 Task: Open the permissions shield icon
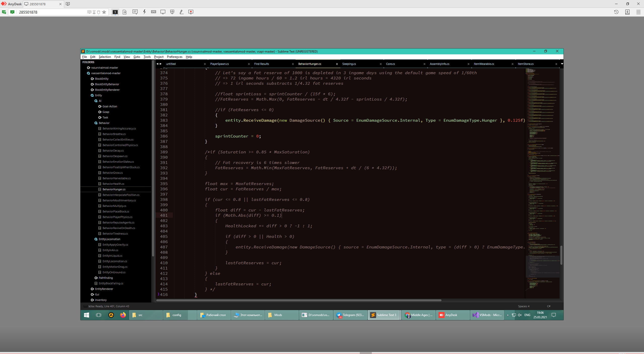172,12
